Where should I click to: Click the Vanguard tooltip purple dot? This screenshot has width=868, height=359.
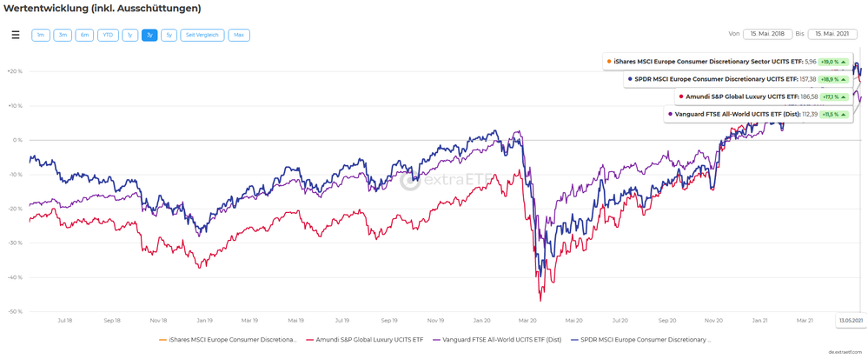point(671,114)
